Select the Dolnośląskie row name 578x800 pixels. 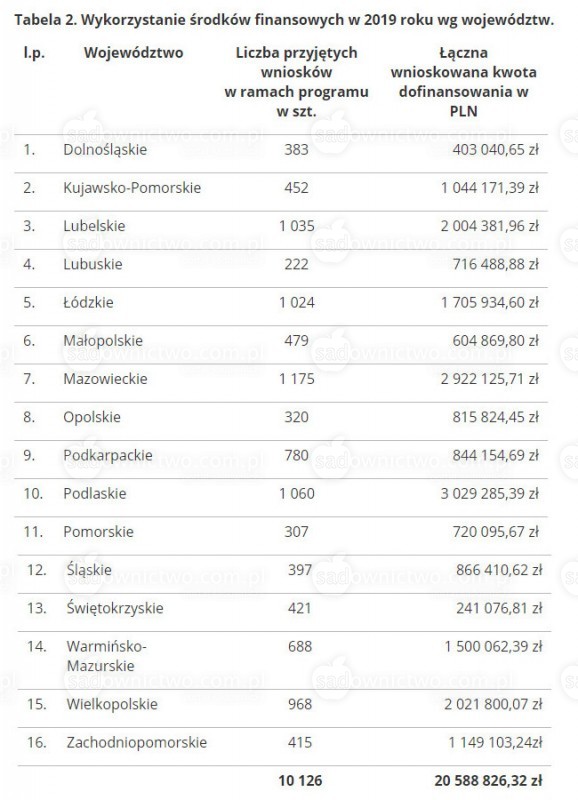click(x=105, y=149)
